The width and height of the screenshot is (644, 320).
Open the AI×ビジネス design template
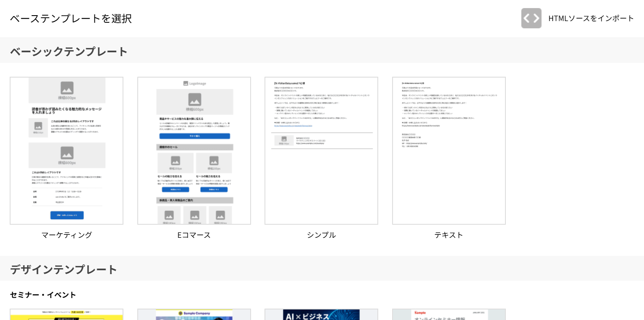[321, 315]
